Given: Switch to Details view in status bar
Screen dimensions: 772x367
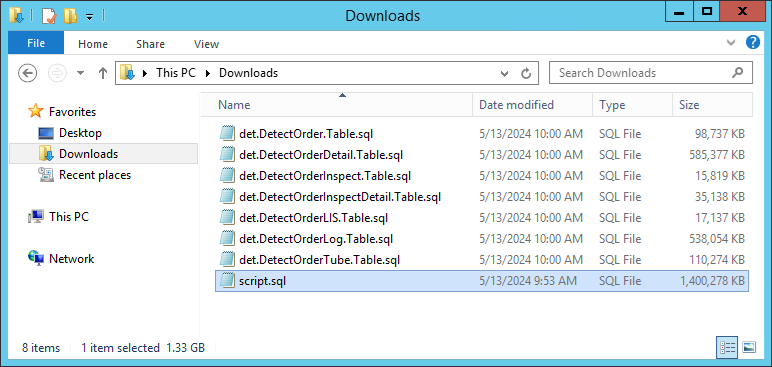Looking at the screenshot, I should [727, 348].
